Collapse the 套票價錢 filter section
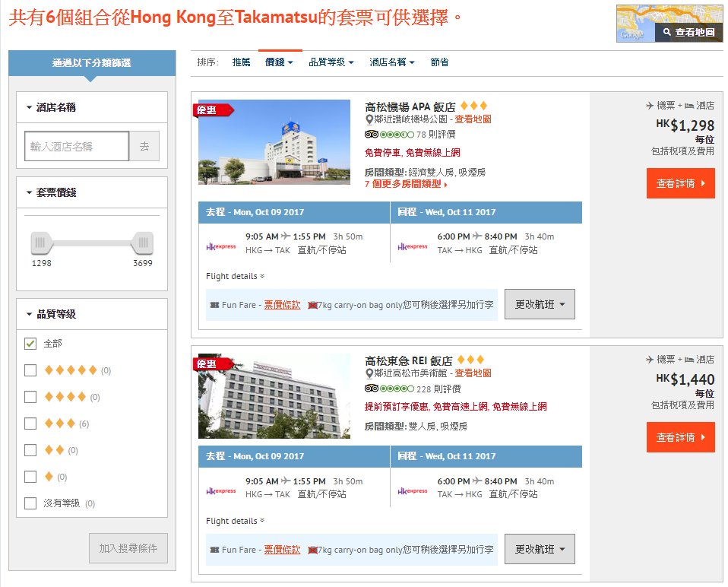728x587 pixels. pyautogui.click(x=92, y=192)
